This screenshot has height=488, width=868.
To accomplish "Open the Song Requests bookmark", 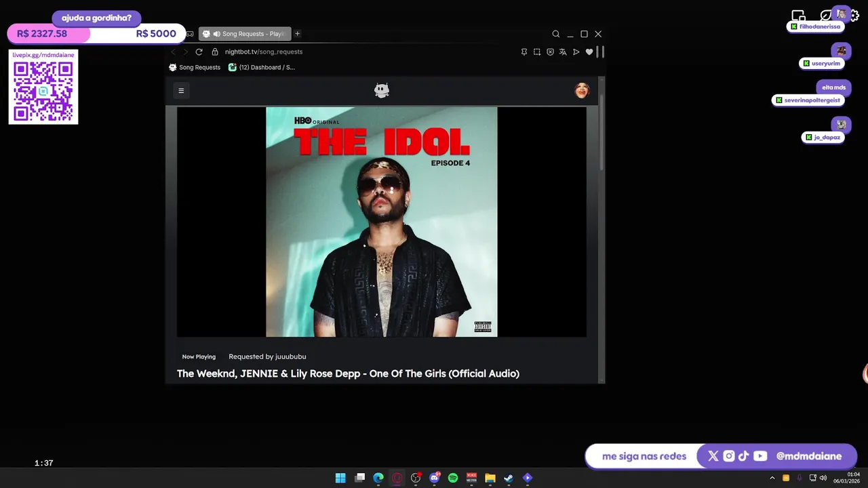I will (x=195, y=67).
